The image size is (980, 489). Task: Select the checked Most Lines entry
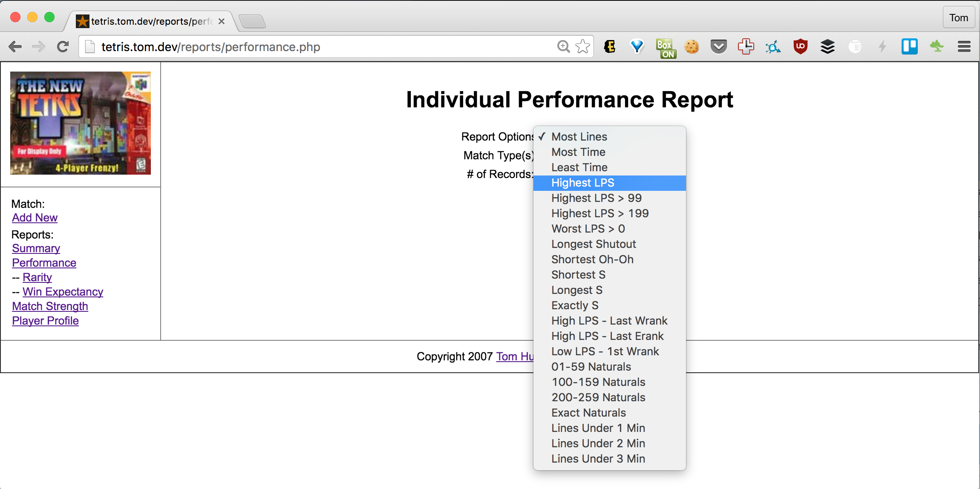(579, 137)
